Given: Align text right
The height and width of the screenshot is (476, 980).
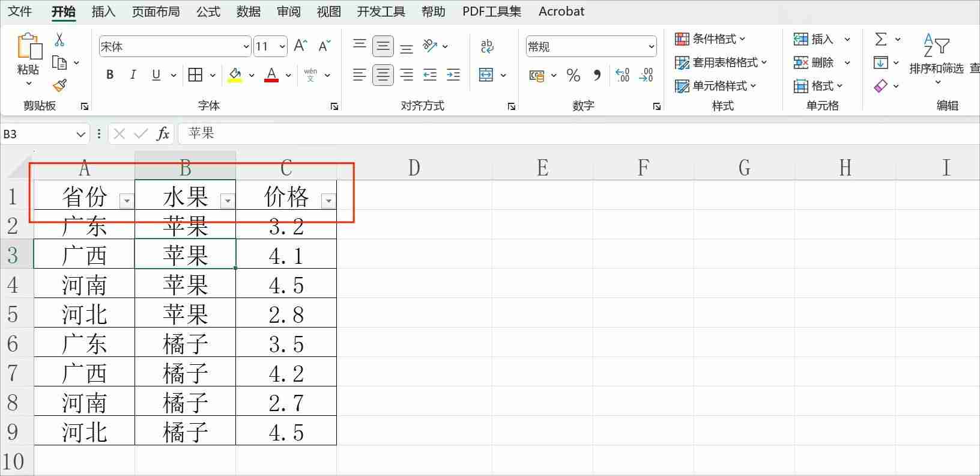Looking at the screenshot, I should 407,75.
